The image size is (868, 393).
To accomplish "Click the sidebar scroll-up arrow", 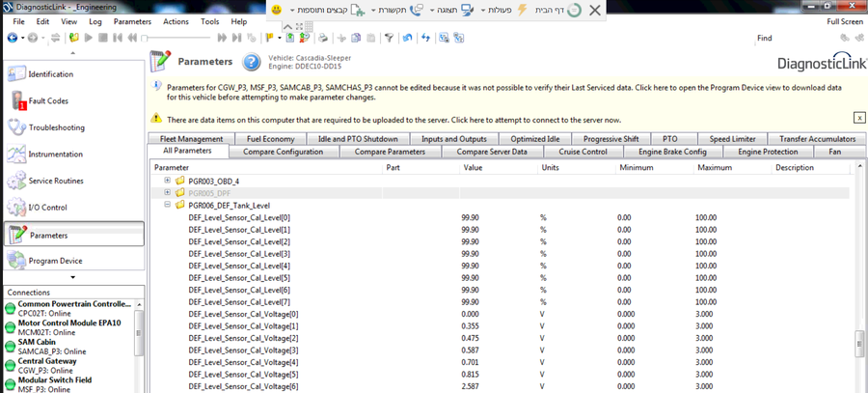I will click(x=73, y=54).
